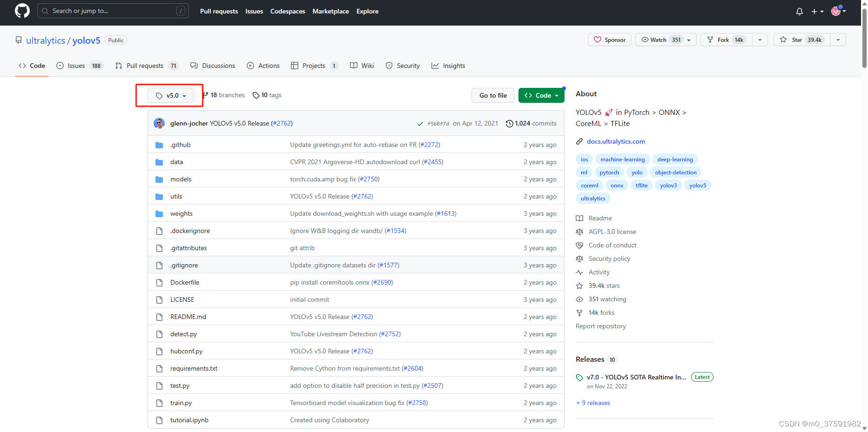Open the v5.0 tag switcher dropdown
The image size is (868, 432).
[x=171, y=95]
